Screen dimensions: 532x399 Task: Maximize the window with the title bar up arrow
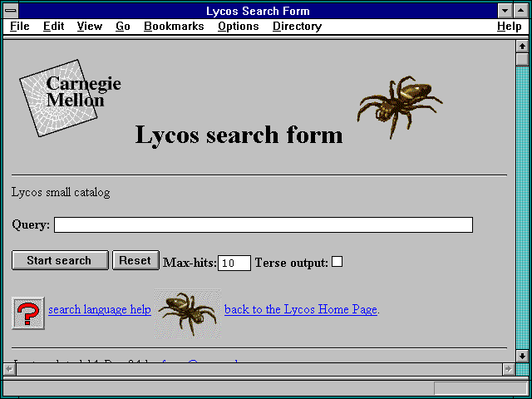point(521,11)
